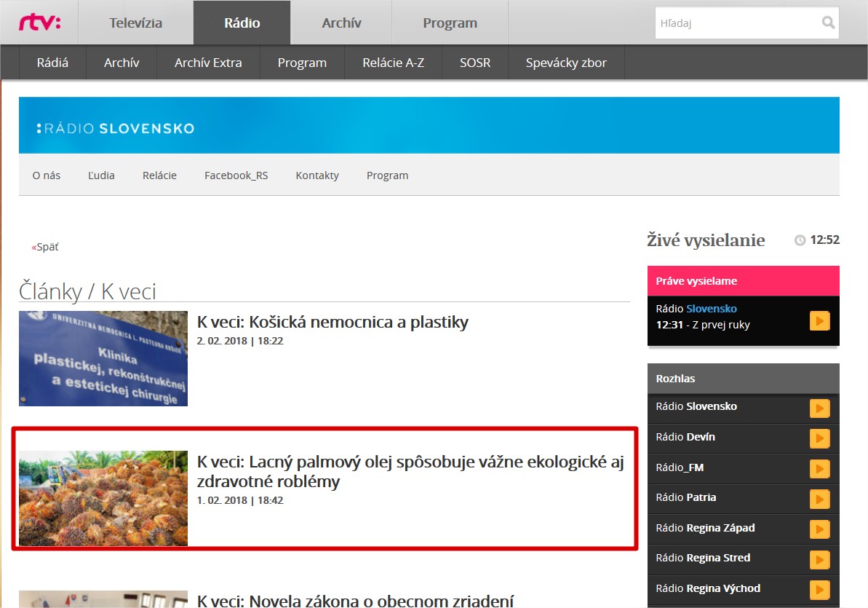Open Relácie A-Z submenu item

tap(394, 63)
